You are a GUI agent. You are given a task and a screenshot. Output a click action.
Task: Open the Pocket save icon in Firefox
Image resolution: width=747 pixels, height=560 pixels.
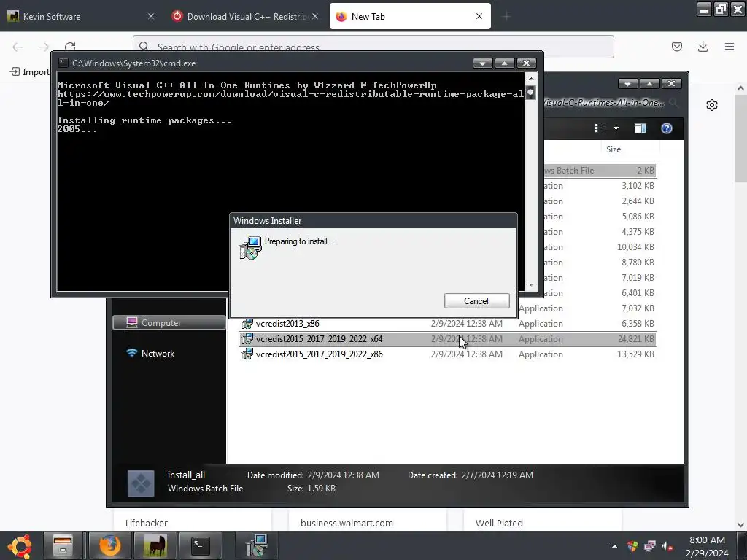click(x=677, y=47)
